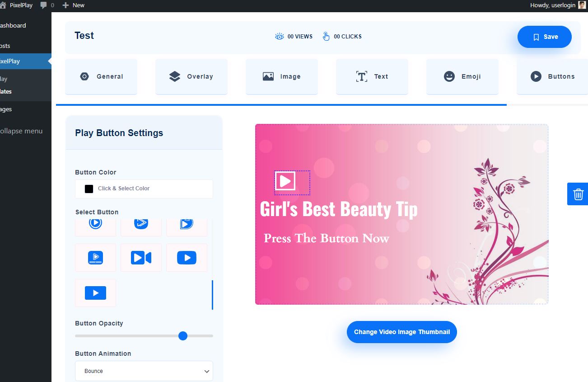Switch to the Overlay tab
588x382 pixels.
[191, 76]
